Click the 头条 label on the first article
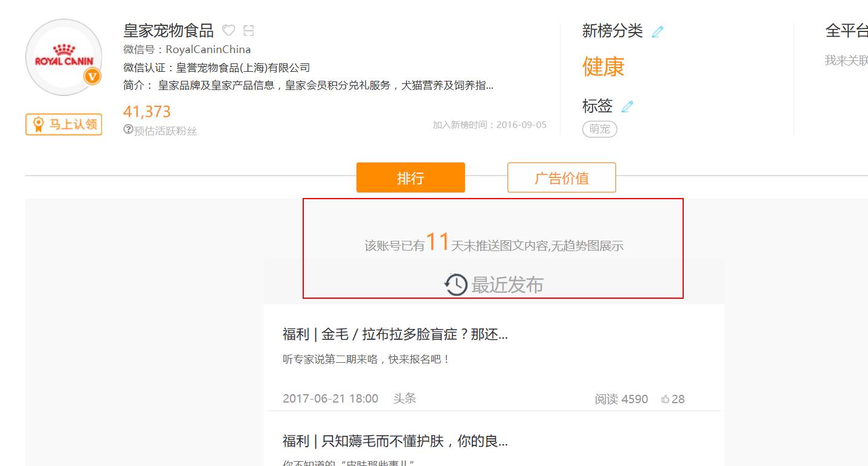Image resolution: width=868 pixels, height=466 pixels. [x=405, y=398]
